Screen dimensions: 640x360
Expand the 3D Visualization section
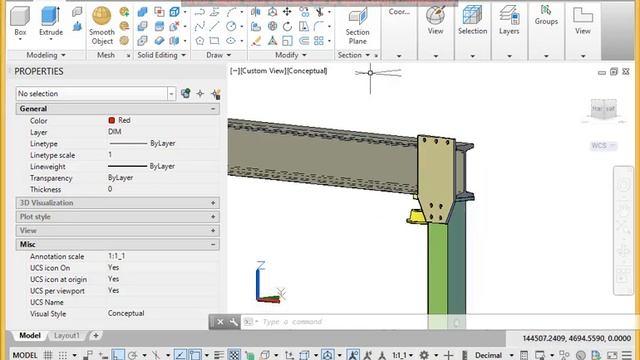[213, 203]
